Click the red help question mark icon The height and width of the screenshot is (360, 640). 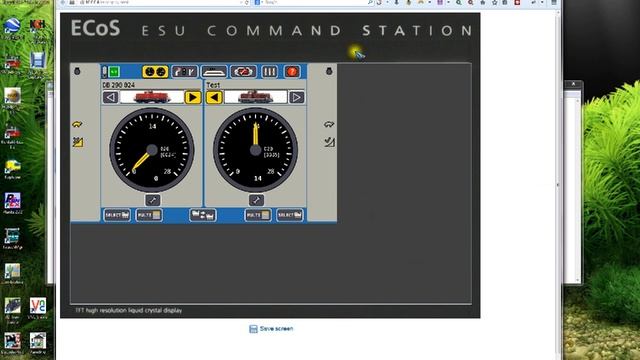tap(292, 72)
